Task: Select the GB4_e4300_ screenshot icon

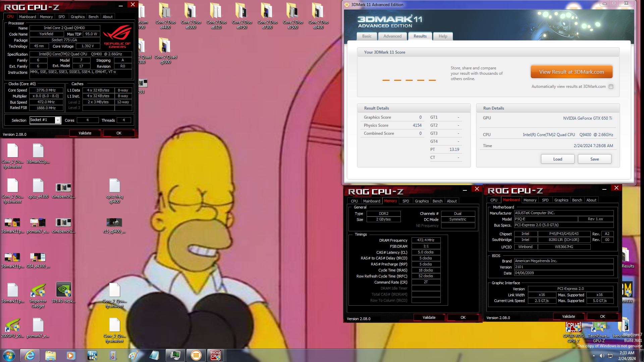Action: (x=38, y=260)
